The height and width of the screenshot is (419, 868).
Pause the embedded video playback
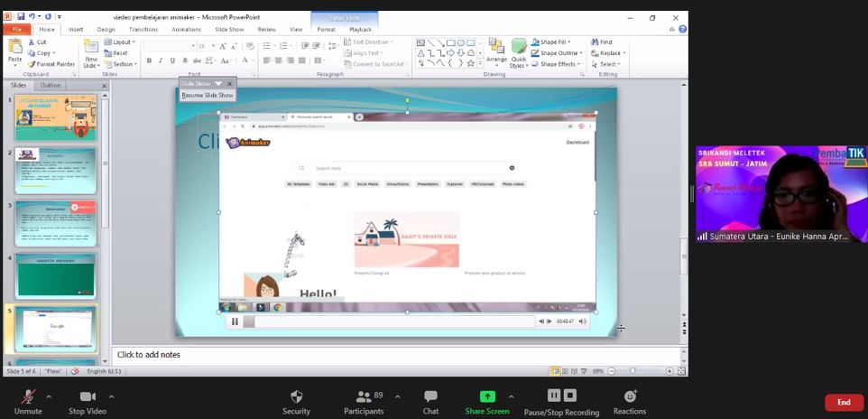(x=235, y=321)
